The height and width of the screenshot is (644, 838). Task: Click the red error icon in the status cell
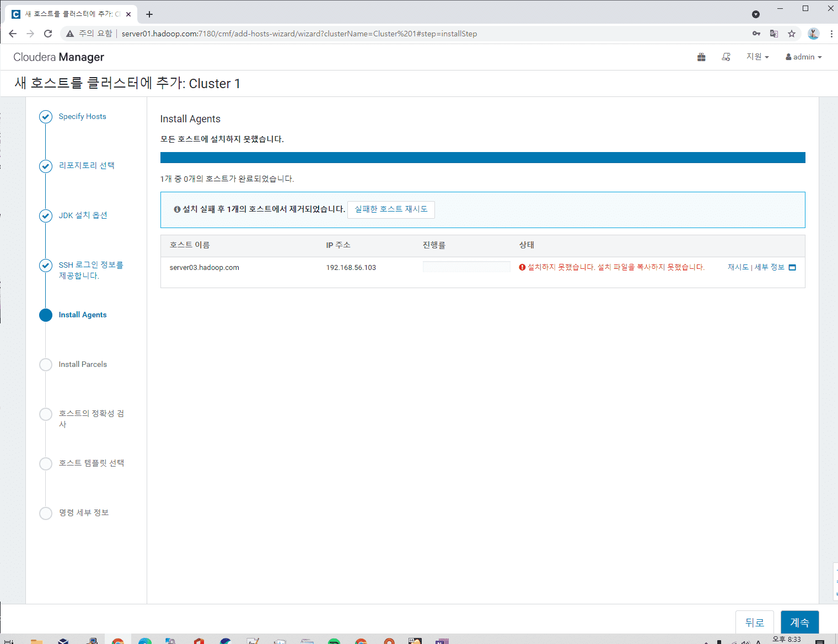(522, 267)
